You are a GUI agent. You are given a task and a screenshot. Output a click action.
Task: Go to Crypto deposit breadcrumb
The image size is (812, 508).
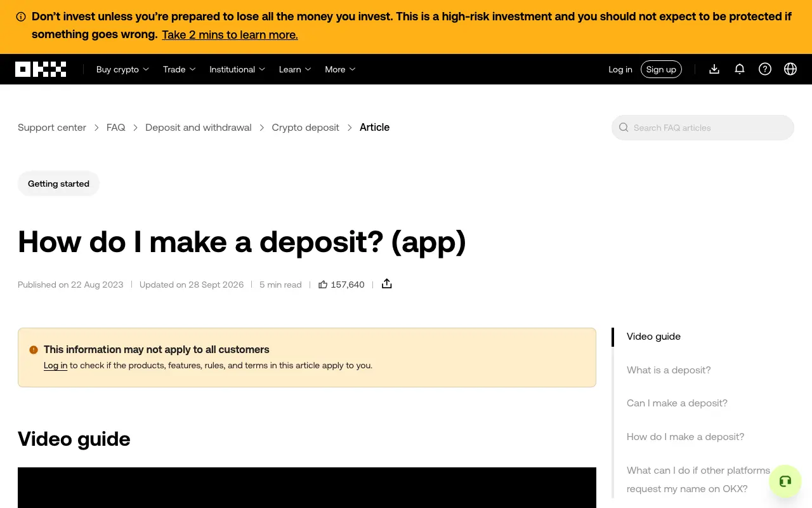click(306, 128)
